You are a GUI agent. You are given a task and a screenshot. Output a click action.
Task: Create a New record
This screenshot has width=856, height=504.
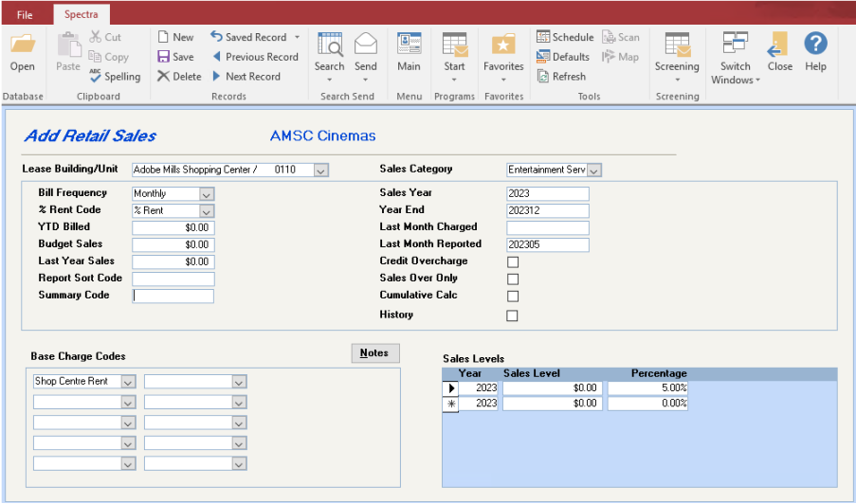175,37
